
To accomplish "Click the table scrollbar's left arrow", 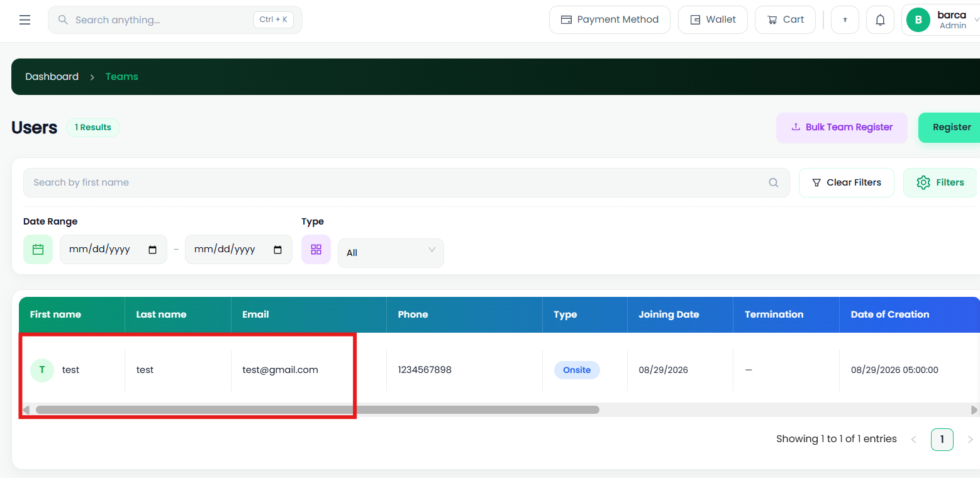I will coord(26,410).
